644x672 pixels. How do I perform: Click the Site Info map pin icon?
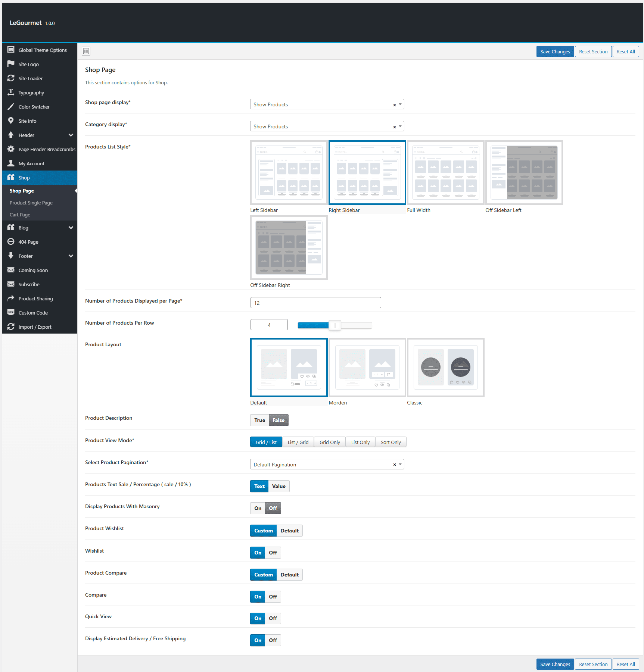click(11, 121)
